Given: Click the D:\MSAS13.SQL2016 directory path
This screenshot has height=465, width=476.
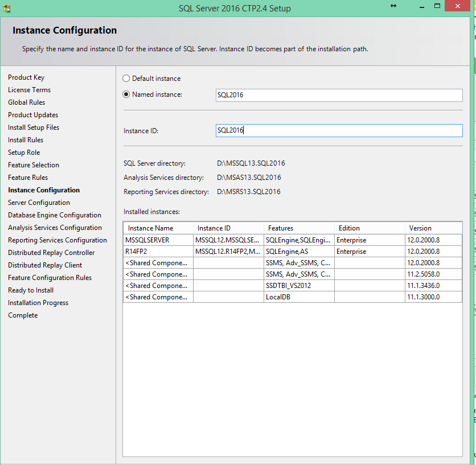Looking at the screenshot, I should [x=249, y=178].
